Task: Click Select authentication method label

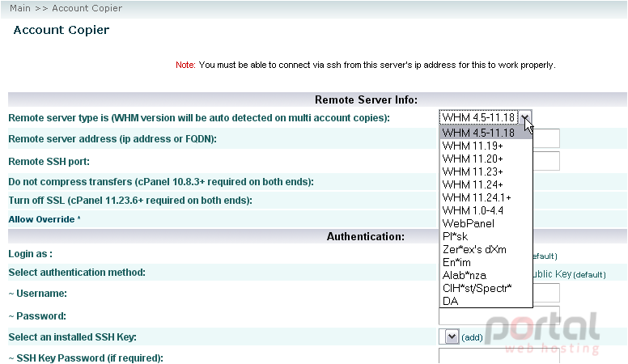Action: pyautogui.click(x=77, y=273)
